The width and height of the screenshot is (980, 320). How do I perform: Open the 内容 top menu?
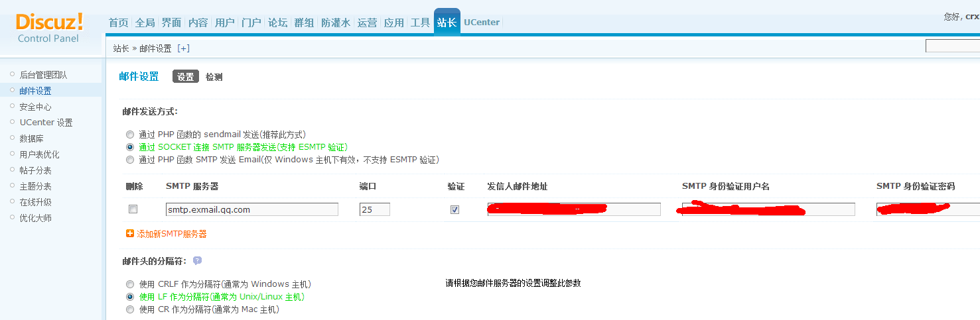click(198, 23)
